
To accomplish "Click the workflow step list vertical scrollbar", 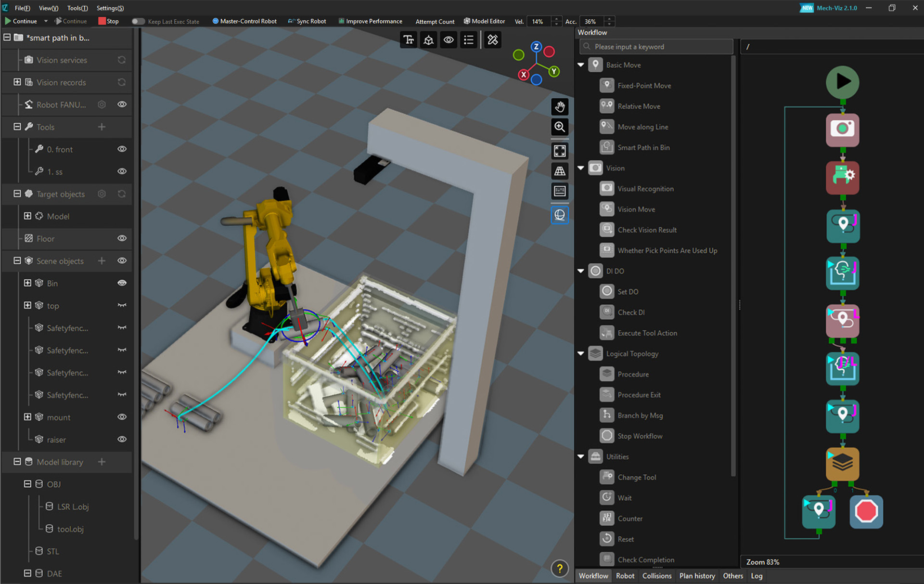I will pyautogui.click(x=733, y=265).
